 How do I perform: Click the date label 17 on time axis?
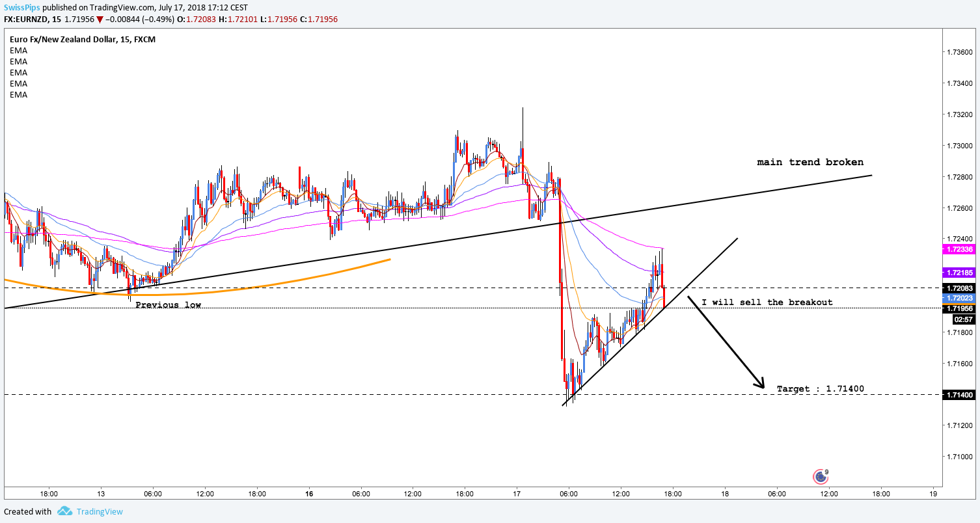point(517,494)
